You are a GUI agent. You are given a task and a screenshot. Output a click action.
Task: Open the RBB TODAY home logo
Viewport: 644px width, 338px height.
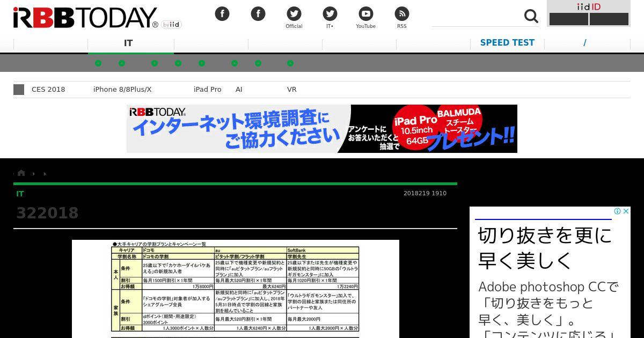(x=85, y=18)
